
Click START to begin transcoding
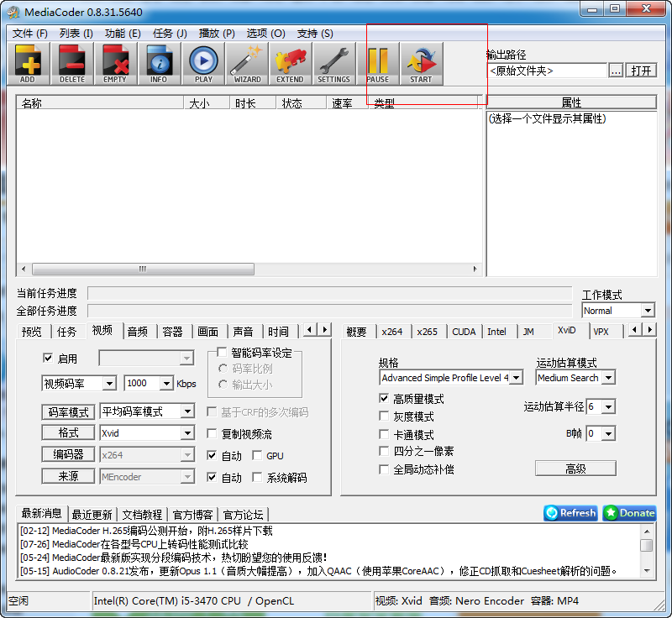point(422,63)
